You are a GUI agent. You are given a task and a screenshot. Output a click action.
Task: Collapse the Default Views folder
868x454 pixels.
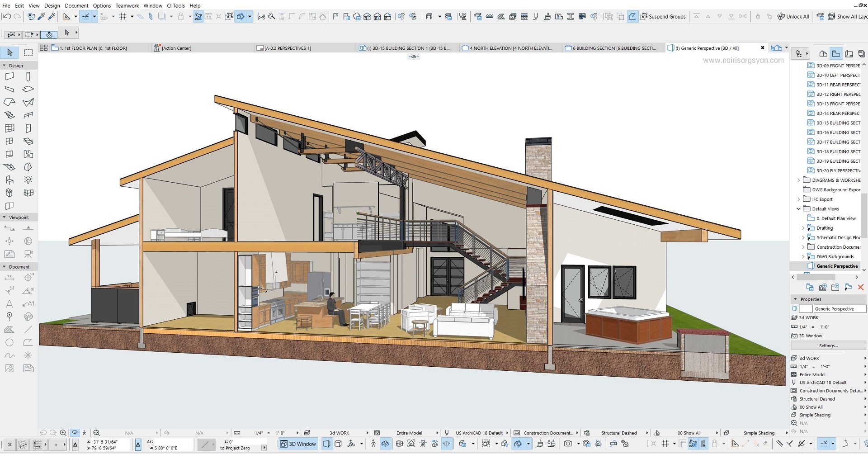(799, 209)
